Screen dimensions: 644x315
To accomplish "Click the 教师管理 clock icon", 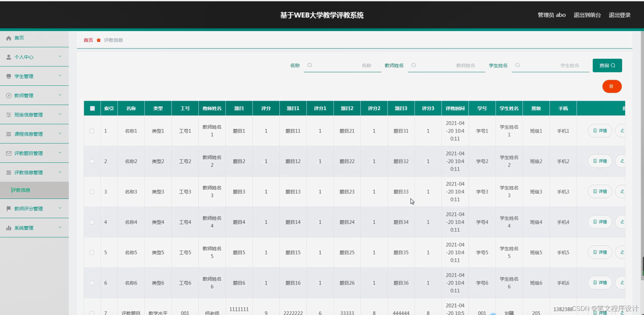I will pyautogui.click(x=9, y=95).
